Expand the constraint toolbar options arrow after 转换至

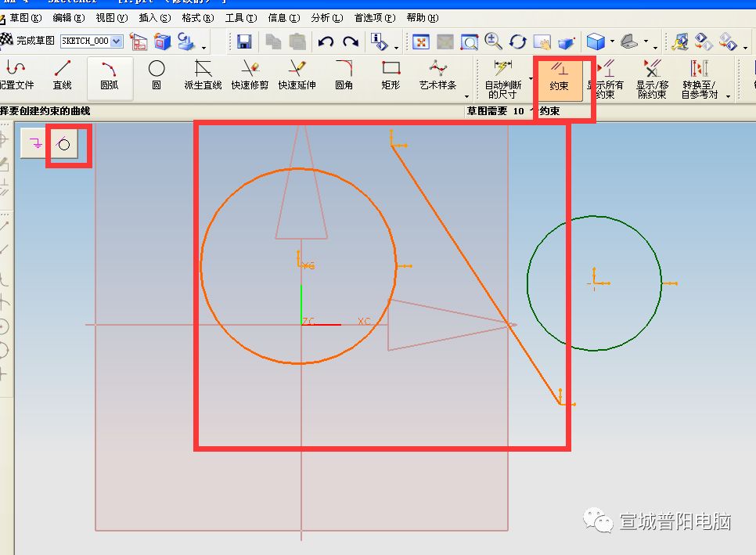tap(728, 96)
